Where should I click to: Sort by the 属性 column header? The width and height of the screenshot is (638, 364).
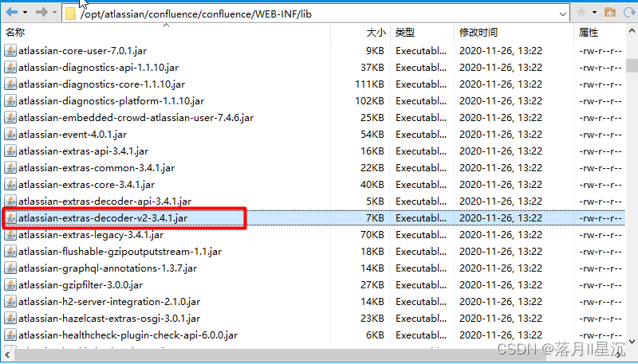pos(589,33)
